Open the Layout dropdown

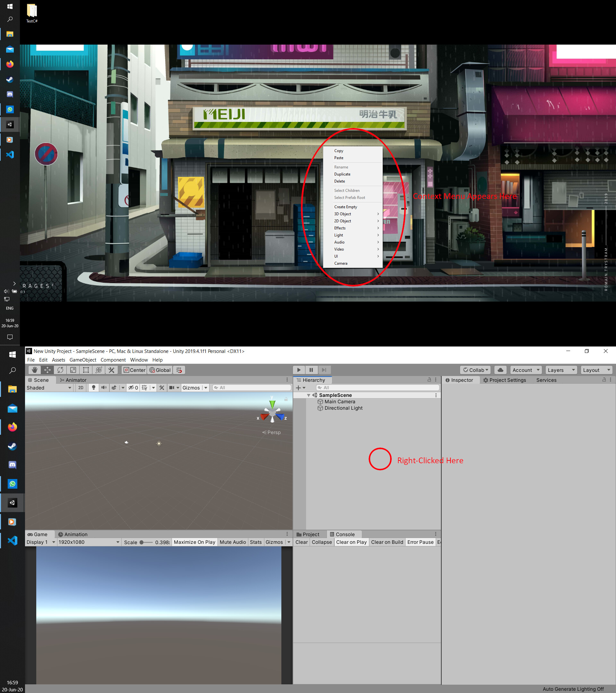coord(596,370)
